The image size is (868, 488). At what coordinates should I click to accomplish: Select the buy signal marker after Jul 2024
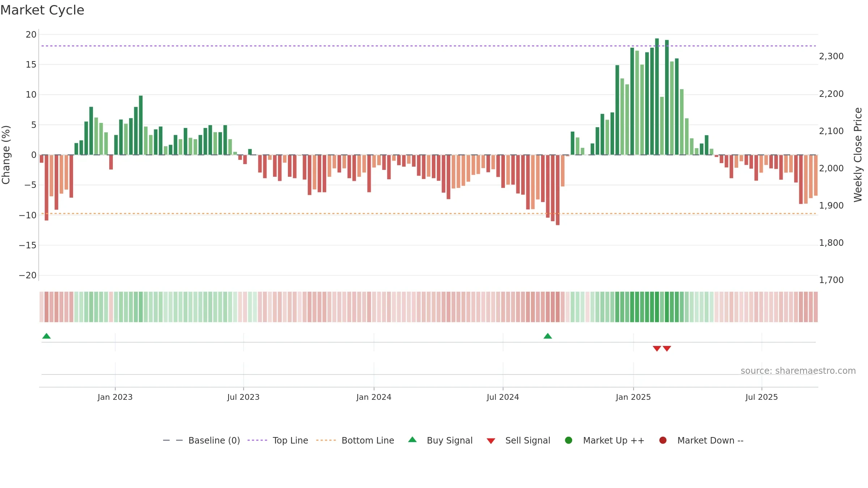pyautogui.click(x=548, y=336)
